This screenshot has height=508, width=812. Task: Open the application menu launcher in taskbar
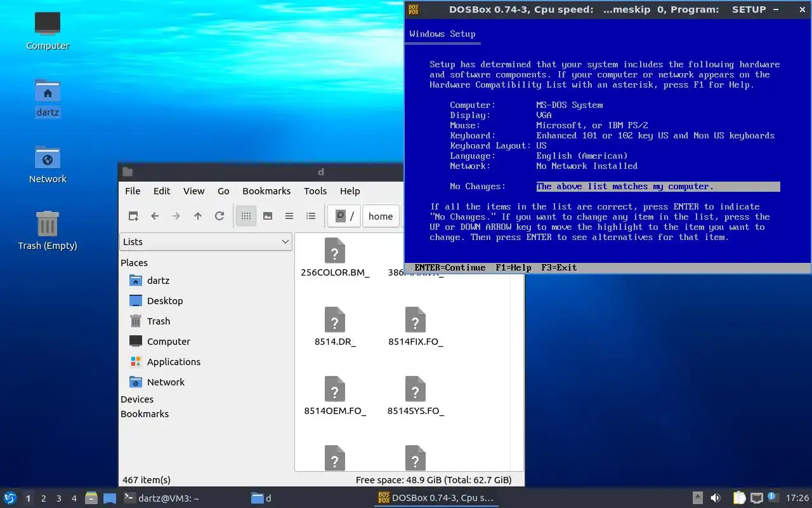[10, 498]
